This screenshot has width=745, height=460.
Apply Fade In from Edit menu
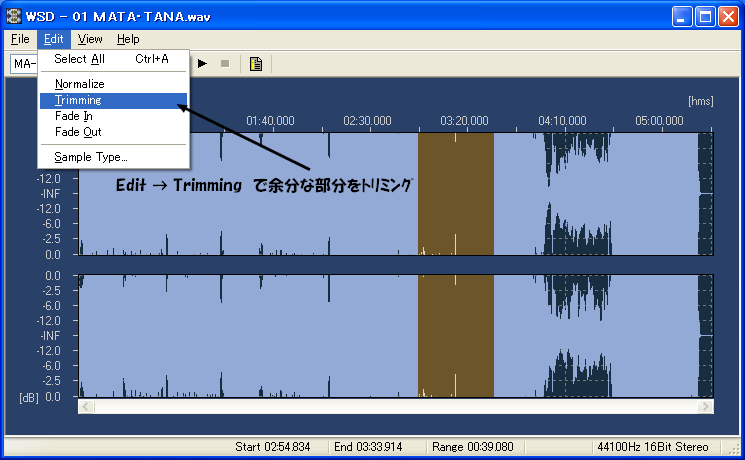pos(114,116)
